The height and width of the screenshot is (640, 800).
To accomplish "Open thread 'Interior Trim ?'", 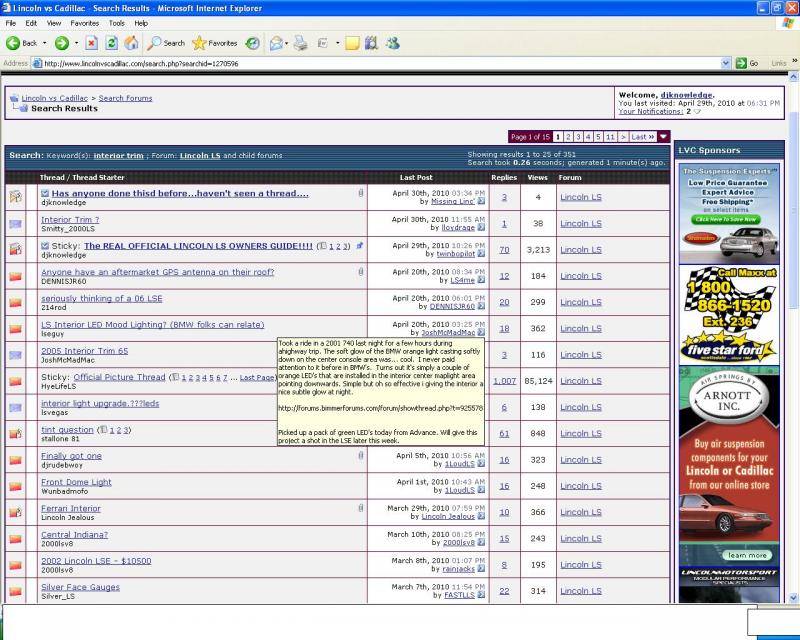I will pyautogui.click(x=70, y=219).
